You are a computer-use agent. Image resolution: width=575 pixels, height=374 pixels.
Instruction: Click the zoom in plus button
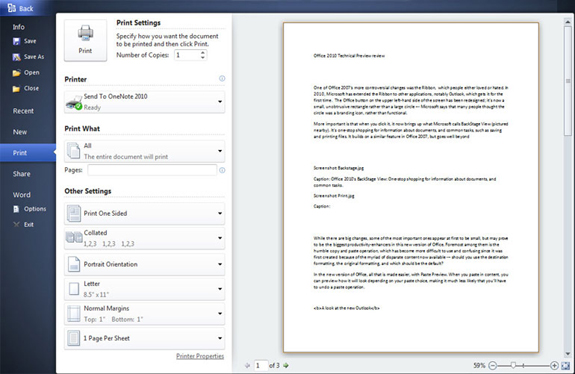coord(554,365)
